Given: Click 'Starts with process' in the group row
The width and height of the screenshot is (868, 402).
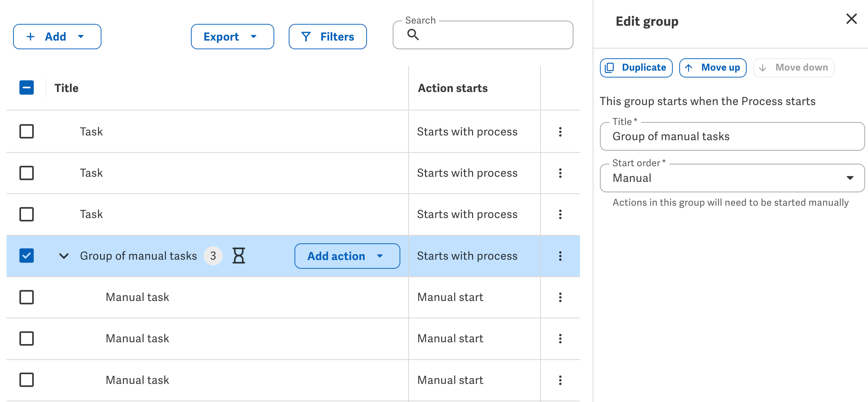Looking at the screenshot, I should 467,256.
